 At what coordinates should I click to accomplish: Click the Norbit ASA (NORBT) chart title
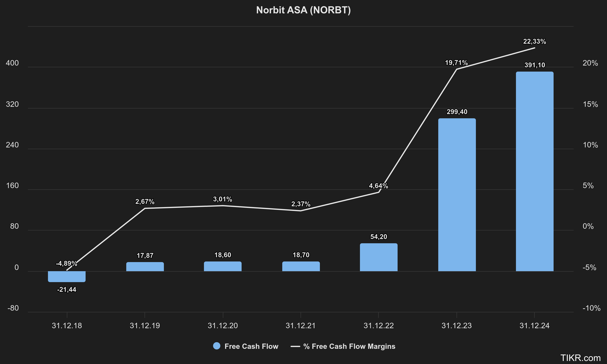coord(303,10)
